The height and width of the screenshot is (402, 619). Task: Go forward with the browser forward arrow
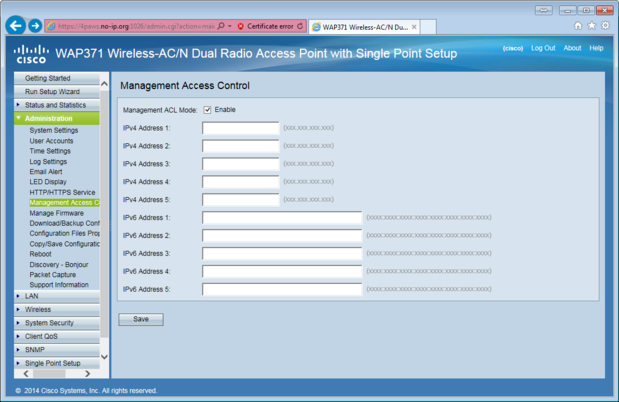(x=35, y=26)
